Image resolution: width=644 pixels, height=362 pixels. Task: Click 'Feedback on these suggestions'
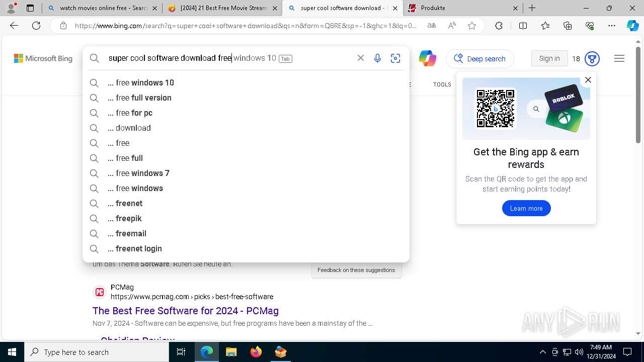pyautogui.click(x=356, y=270)
